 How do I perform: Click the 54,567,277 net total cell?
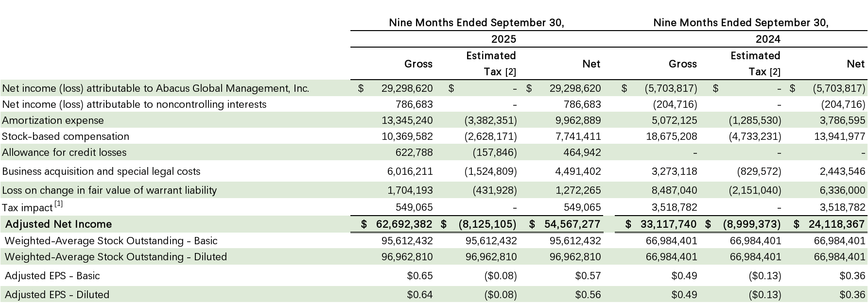571,224
